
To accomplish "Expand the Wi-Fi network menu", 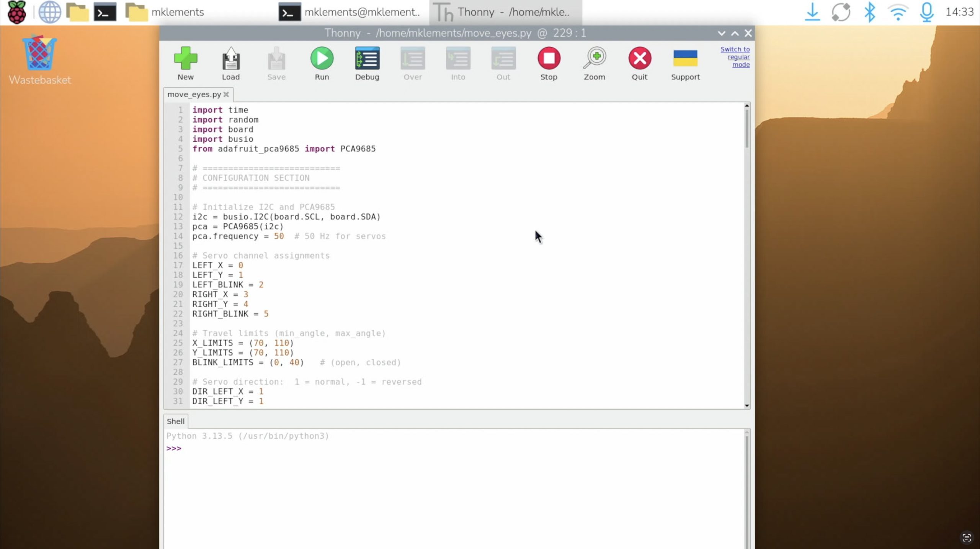I will click(x=898, y=12).
